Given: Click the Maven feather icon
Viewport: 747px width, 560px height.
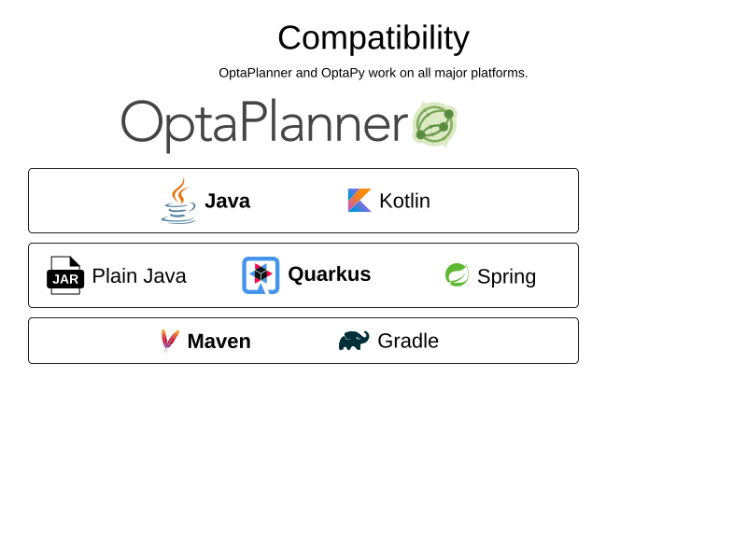Looking at the screenshot, I should pyautogui.click(x=170, y=341).
